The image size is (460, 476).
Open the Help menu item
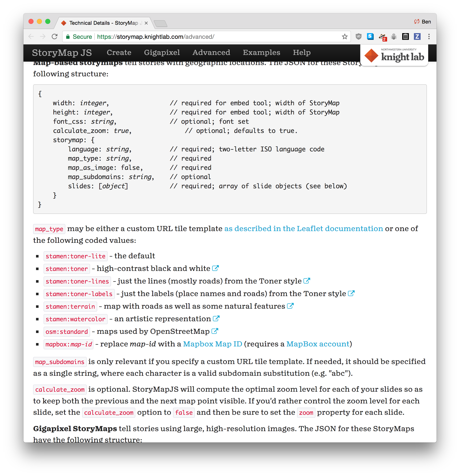pyautogui.click(x=302, y=52)
